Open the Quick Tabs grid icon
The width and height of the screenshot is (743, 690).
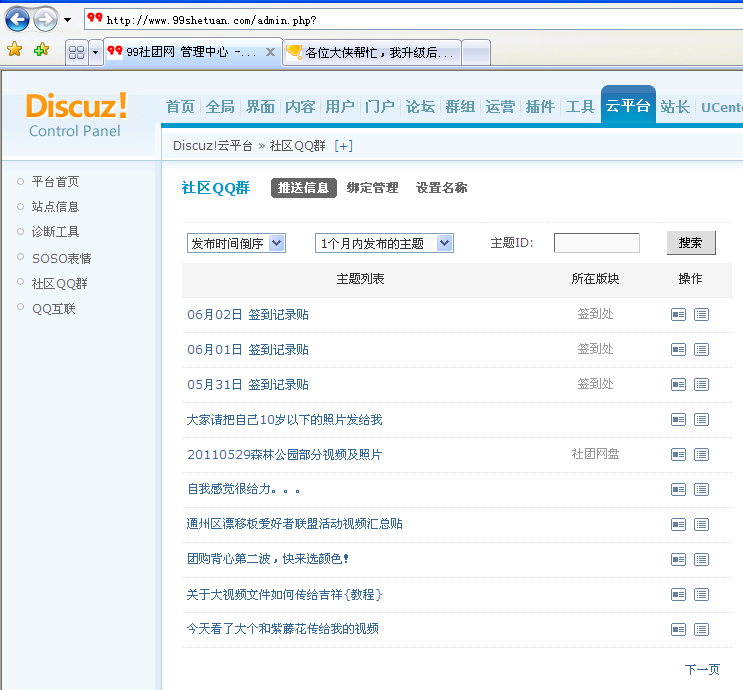click(x=76, y=52)
